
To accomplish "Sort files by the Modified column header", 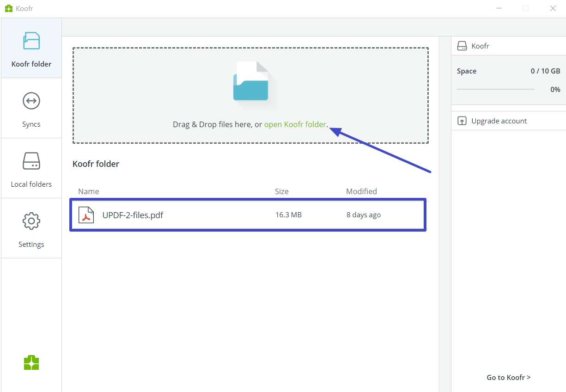I will pos(361,191).
